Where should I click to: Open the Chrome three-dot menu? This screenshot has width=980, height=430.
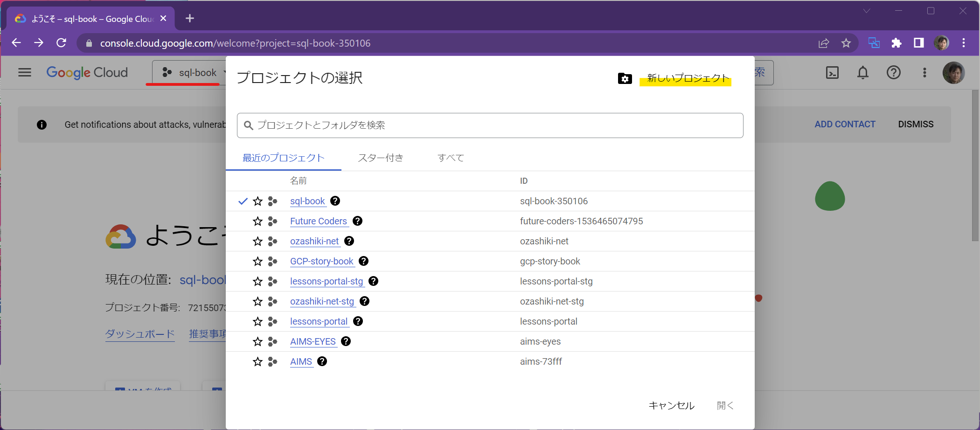(963, 43)
